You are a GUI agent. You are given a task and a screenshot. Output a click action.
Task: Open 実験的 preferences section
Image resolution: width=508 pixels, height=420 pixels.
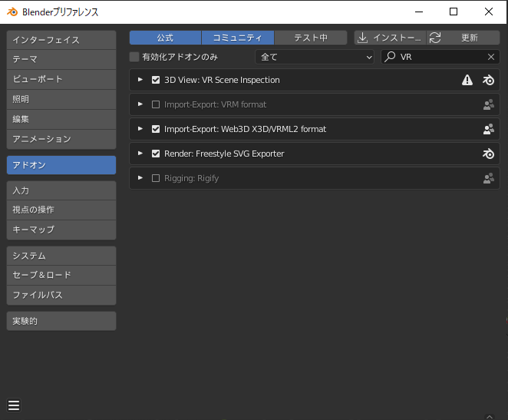click(x=61, y=321)
